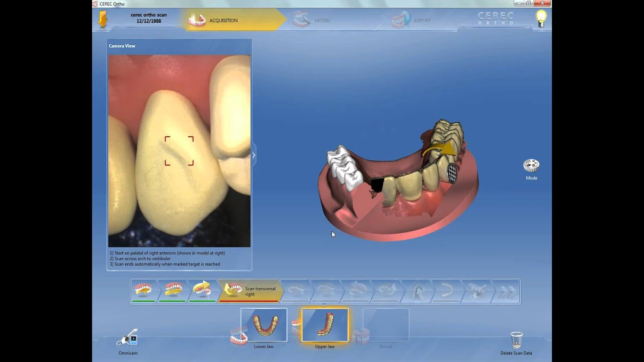Select sixth greyed scan step icon
The width and height of the screenshot is (644, 362).
(x=326, y=291)
